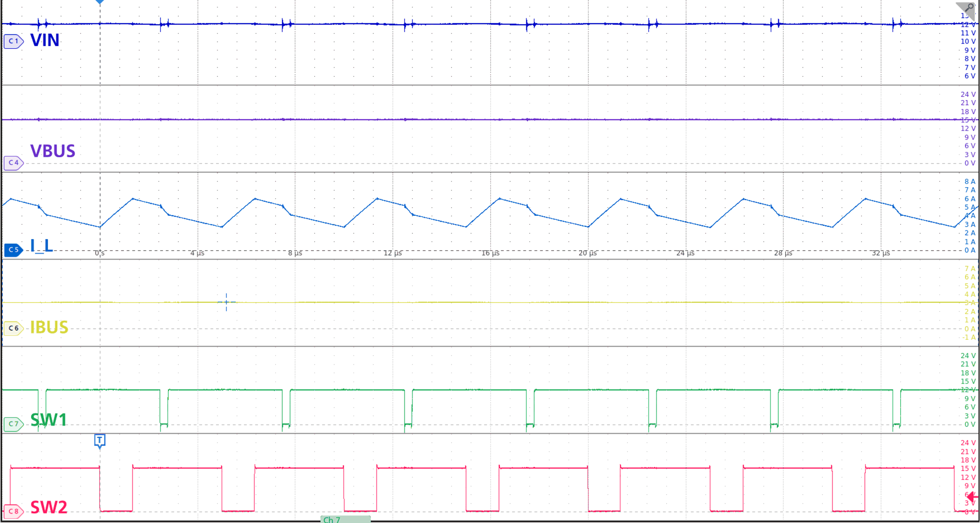
Task: Click the VBUS waveform label
Action: pos(53,151)
